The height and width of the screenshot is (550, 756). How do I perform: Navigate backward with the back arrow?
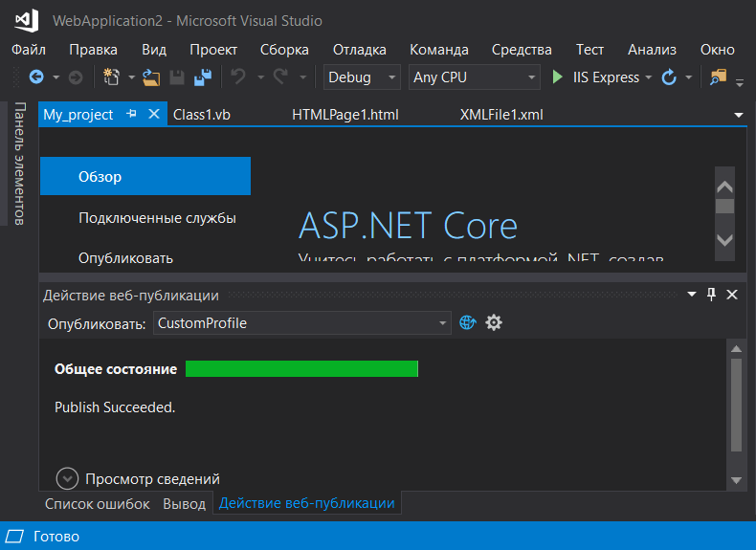coord(36,77)
